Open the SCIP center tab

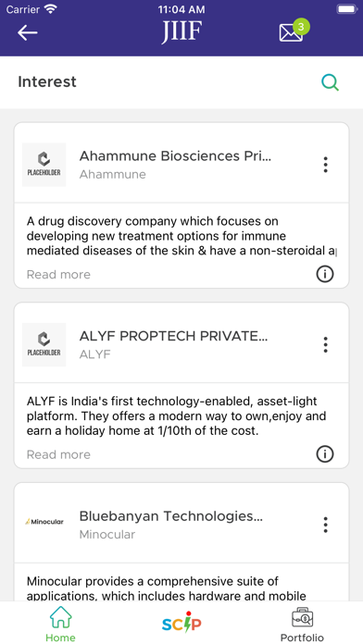click(x=181, y=623)
